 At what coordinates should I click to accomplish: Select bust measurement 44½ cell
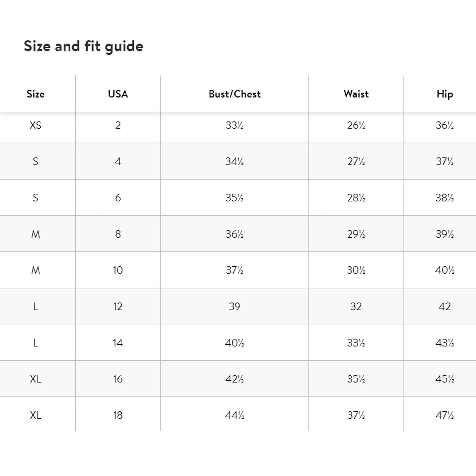pyautogui.click(x=235, y=415)
